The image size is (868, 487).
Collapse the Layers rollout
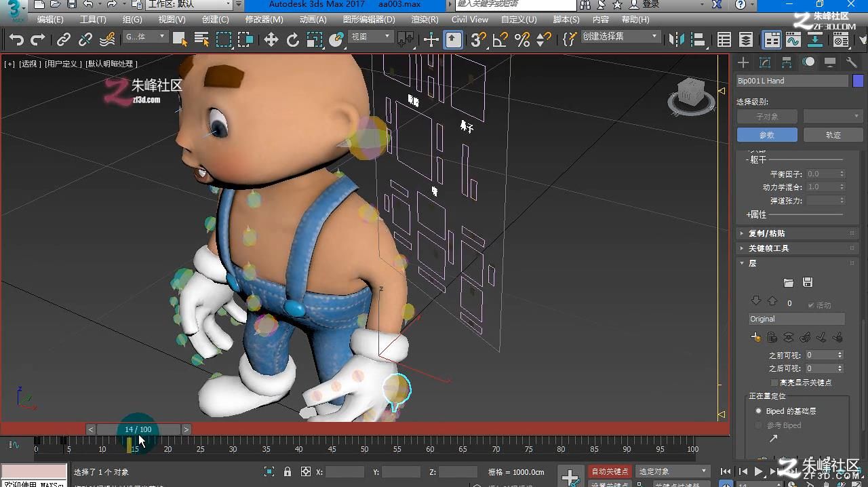(x=797, y=263)
